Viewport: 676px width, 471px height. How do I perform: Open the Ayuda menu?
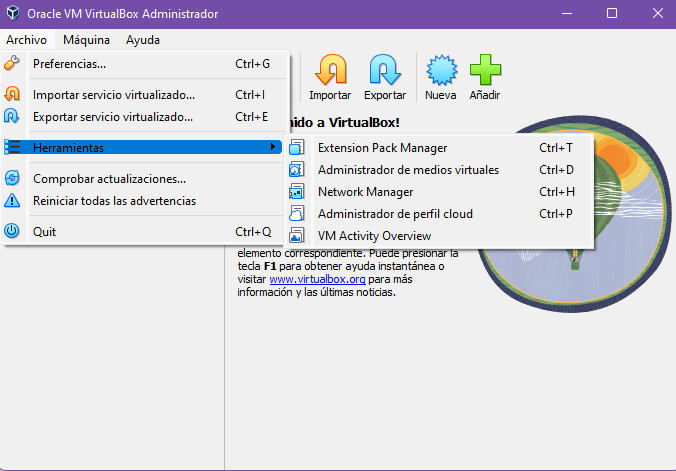(x=143, y=40)
